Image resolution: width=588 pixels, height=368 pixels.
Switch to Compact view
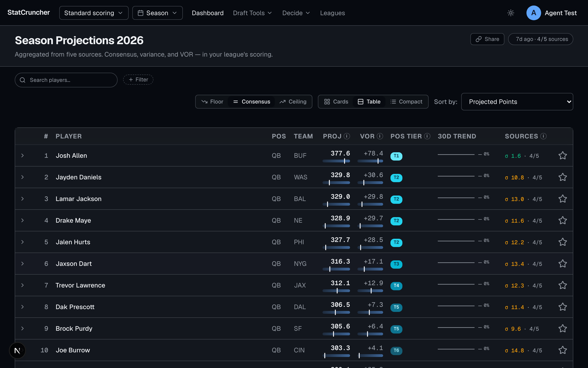pyautogui.click(x=406, y=101)
